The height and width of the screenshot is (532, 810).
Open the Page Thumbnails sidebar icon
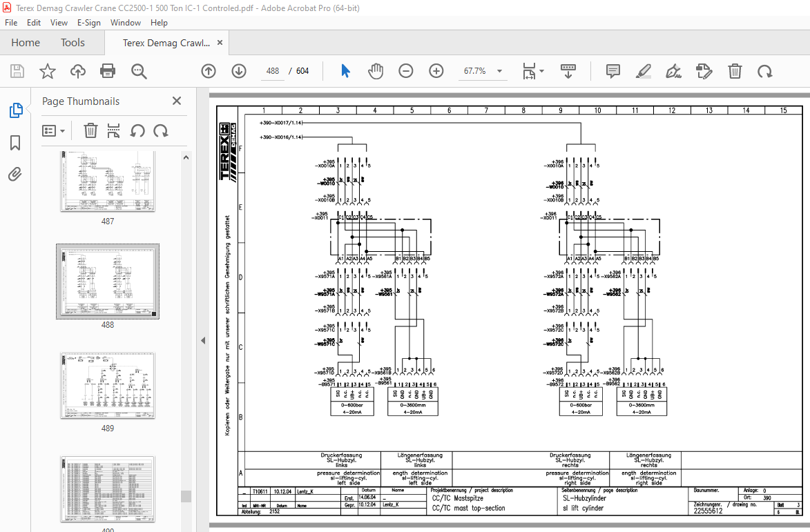(x=15, y=110)
